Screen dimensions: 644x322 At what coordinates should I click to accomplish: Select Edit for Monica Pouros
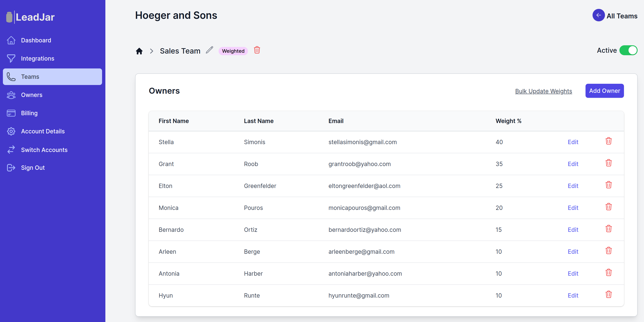[573, 208]
